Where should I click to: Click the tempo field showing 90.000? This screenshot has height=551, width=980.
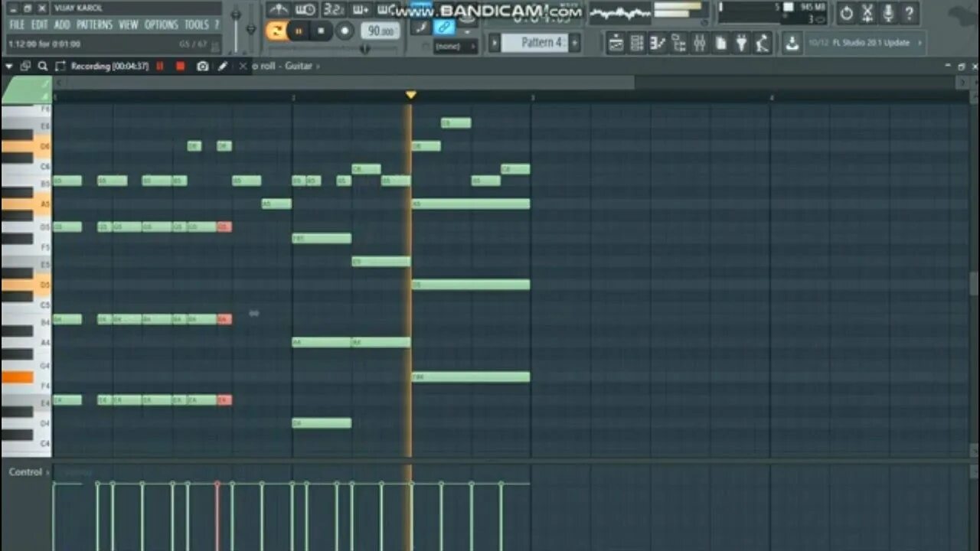coord(381,31)
